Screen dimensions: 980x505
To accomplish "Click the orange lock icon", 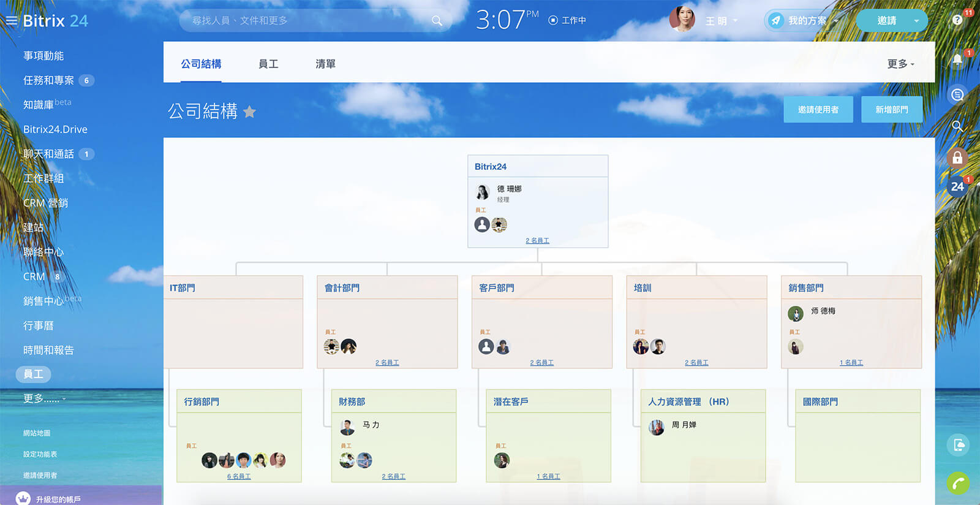I will pos(957,158).
